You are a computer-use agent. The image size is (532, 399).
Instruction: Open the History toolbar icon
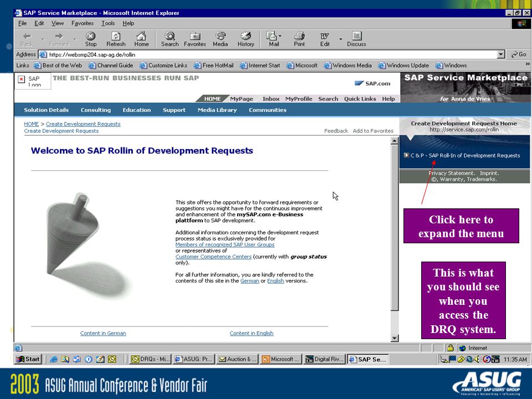pyautogui.click(x=245, y=39)
